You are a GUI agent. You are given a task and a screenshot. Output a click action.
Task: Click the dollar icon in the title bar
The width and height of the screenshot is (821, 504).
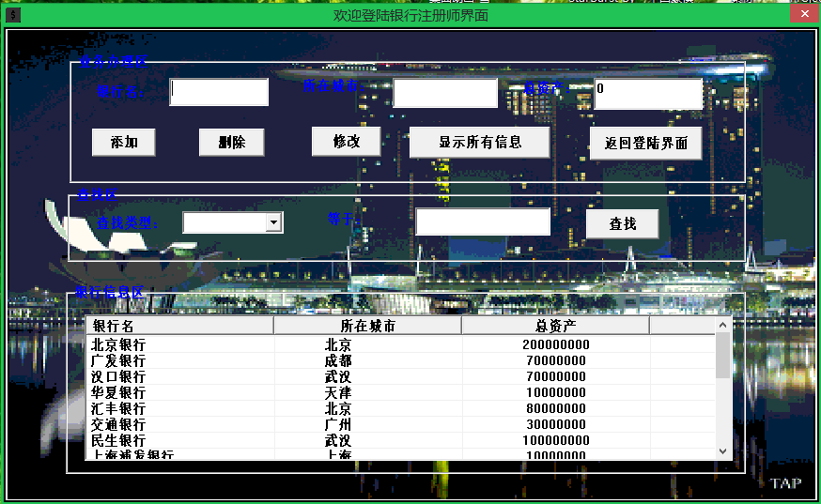click(x=13, y=15)
